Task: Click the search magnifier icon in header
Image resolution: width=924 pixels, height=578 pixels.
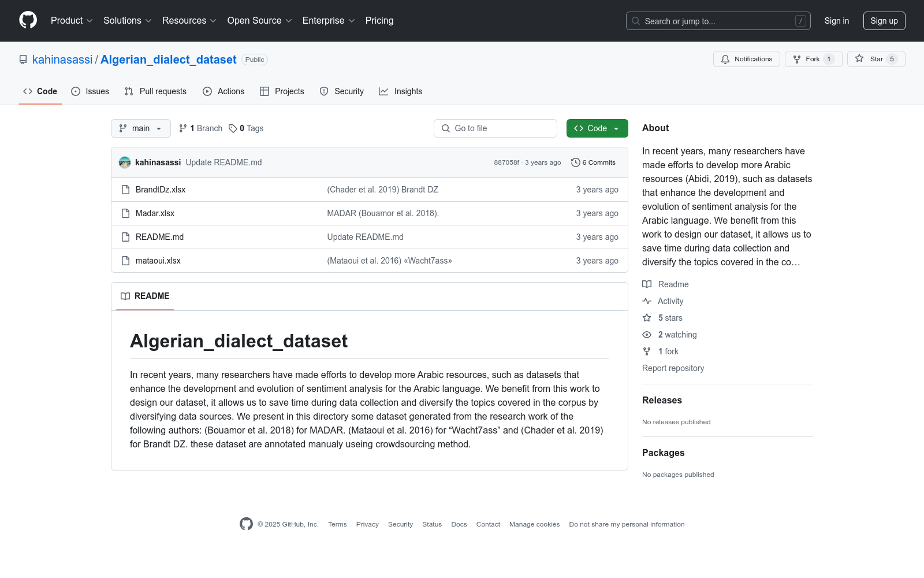Action: (636, 21)
